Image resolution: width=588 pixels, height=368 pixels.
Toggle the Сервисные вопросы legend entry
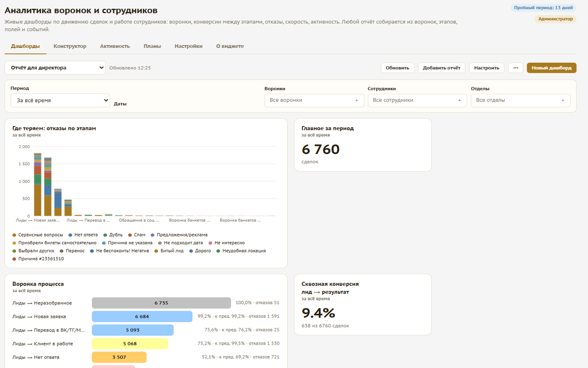click(38, 235)
